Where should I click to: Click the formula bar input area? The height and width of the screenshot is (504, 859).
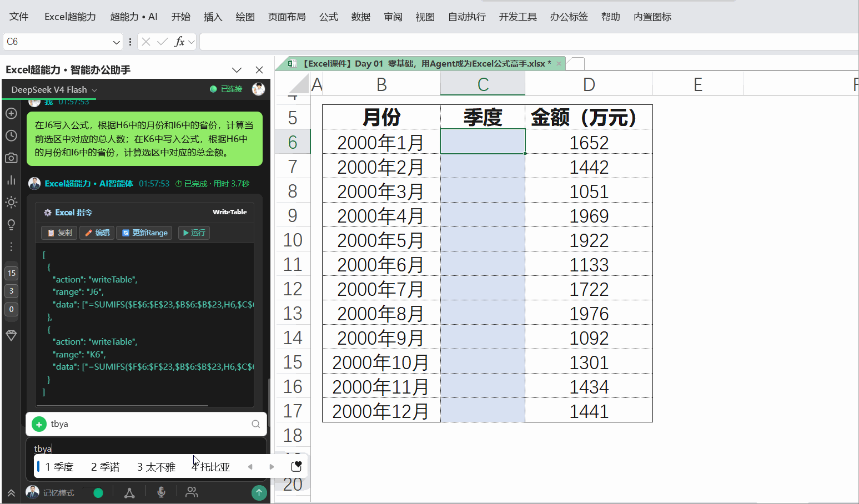tap(529, 42)
